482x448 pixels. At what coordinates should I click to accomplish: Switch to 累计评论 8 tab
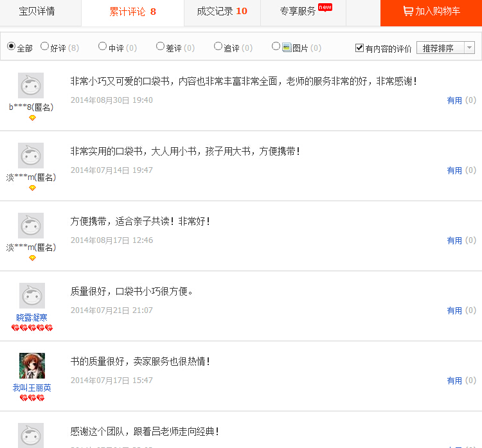point(132,12)
